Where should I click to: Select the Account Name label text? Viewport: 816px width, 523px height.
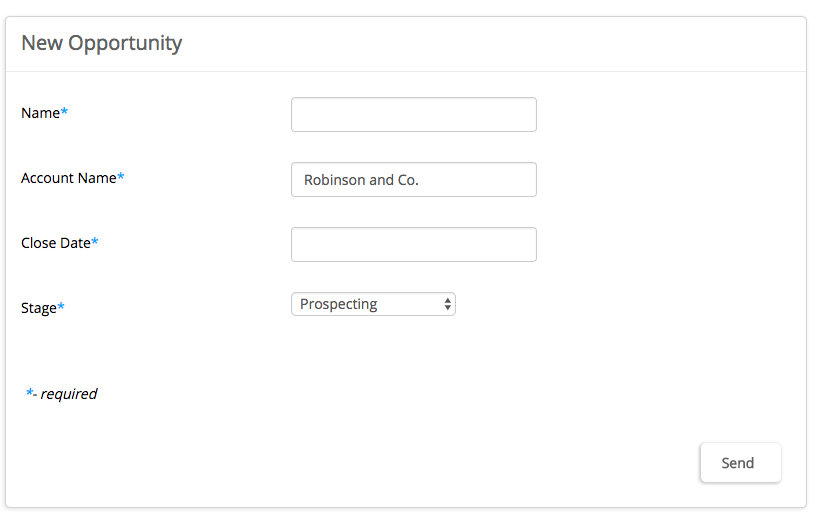pos(68,178)
